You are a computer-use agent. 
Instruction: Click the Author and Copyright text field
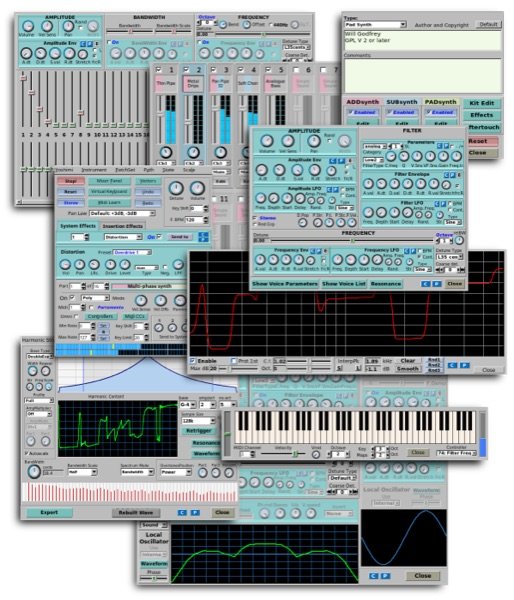(423, 40)
